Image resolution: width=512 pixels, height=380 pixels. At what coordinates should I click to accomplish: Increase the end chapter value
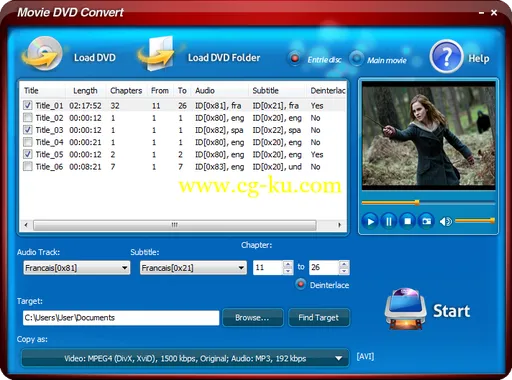344,264
